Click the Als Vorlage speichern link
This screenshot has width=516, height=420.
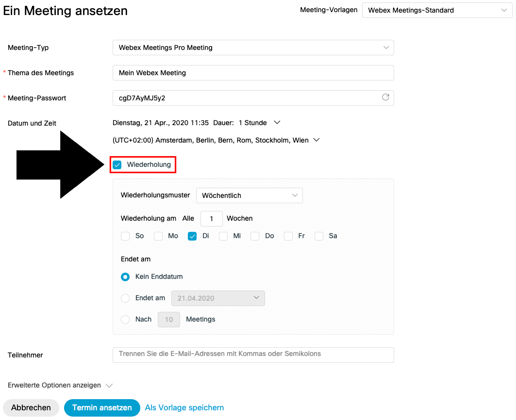[184, 408]
